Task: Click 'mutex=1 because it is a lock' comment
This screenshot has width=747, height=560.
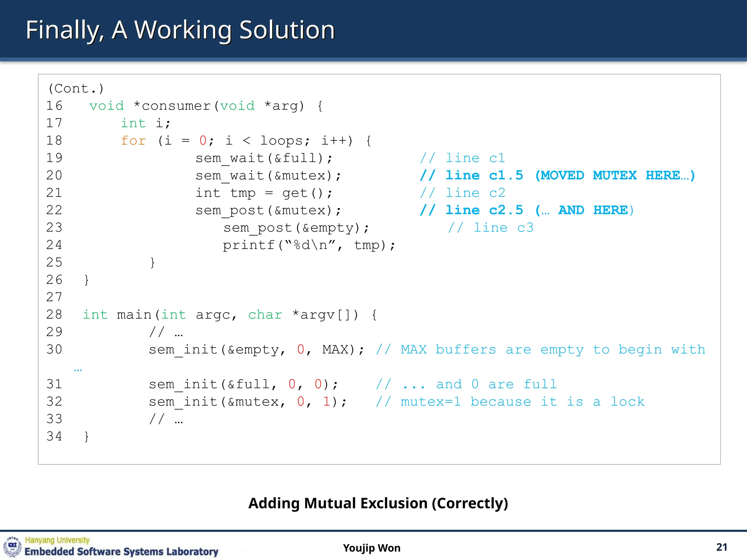Action: point(522,402)
